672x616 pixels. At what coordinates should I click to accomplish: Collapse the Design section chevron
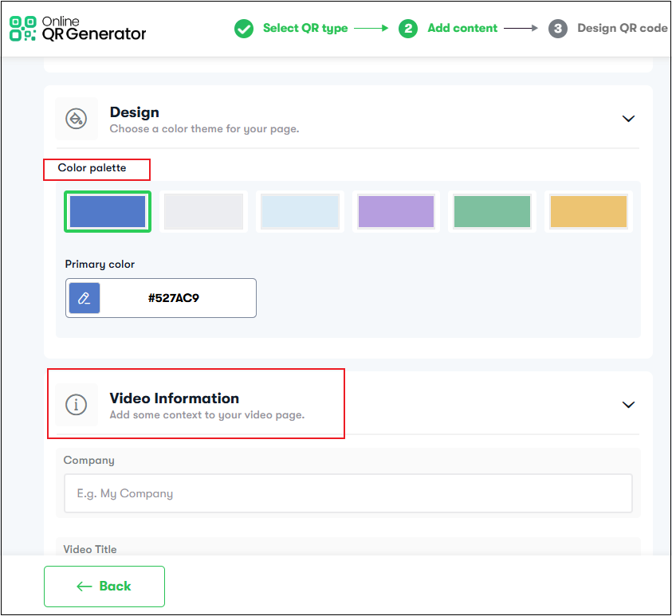(x=628, y=118)
